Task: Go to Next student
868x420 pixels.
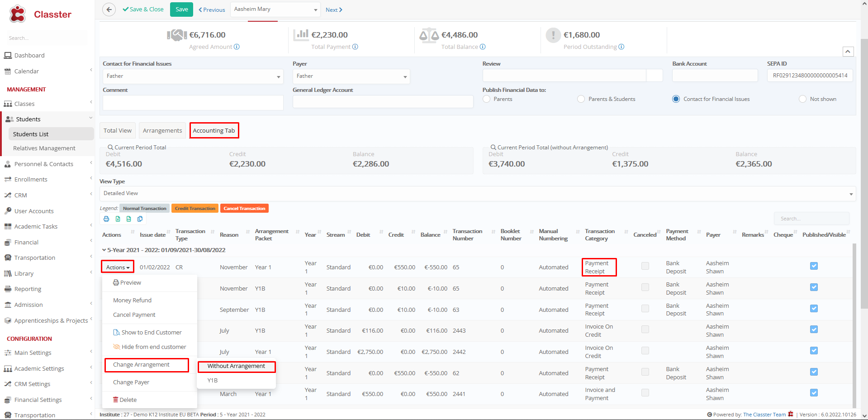Action: [334, 10]
